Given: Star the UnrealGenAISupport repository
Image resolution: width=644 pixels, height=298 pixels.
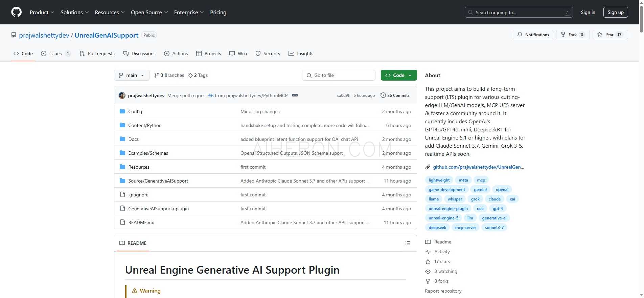Looking at the screenshot, I should pos(610,35).
